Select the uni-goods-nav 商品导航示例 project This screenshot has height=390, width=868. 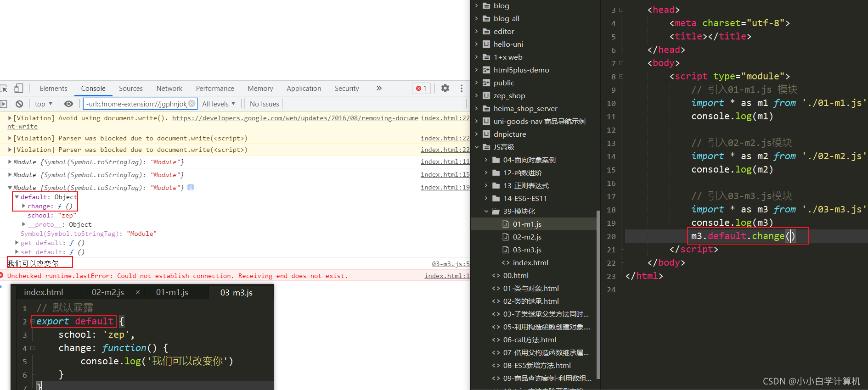pos(540,121)
